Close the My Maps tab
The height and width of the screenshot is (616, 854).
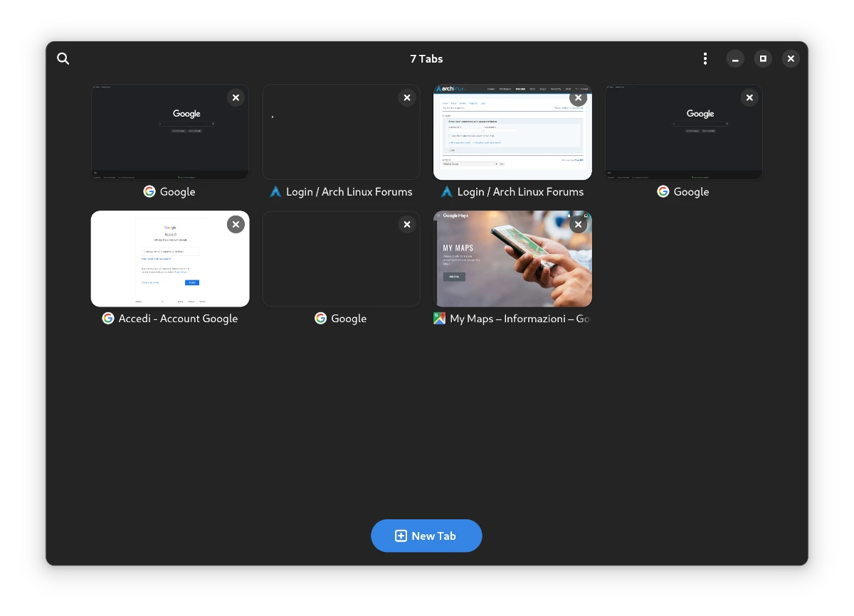tap(578, 224)
